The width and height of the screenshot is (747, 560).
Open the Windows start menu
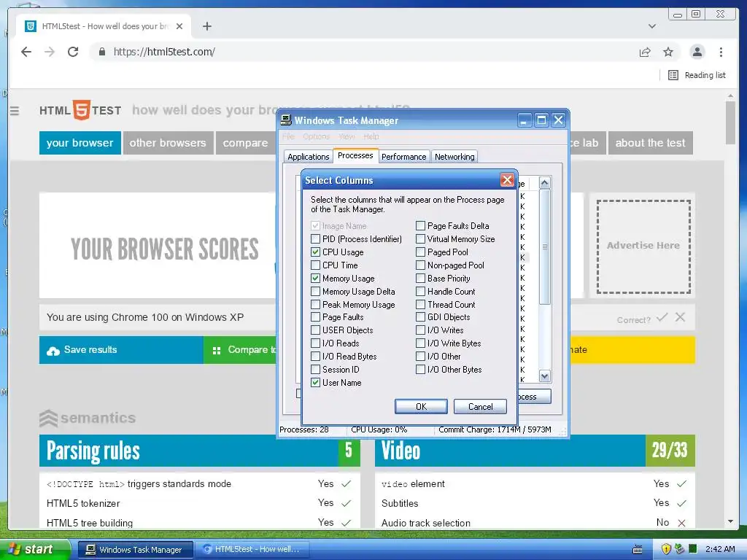[34, 550]
